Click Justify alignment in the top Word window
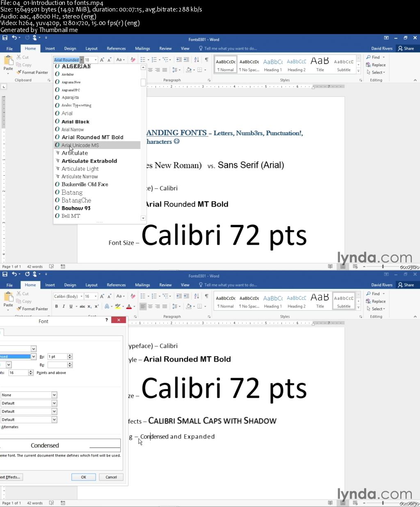The height and width of the screenshot is (507, 420). (165, 70)
